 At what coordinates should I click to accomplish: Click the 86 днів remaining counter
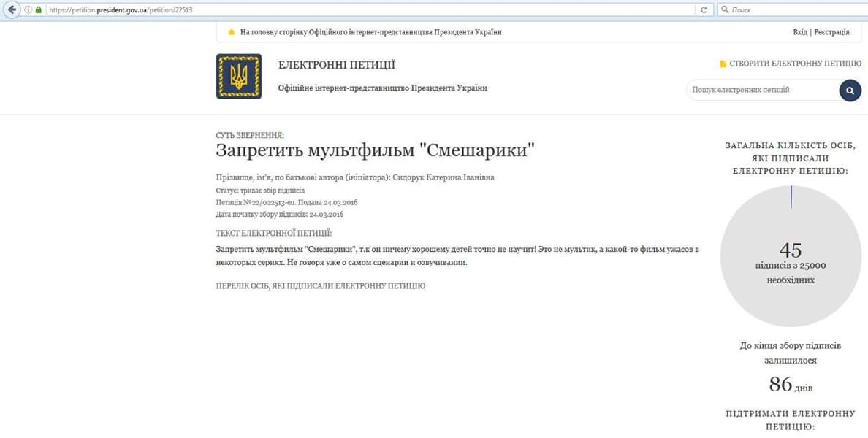point(791,385)
